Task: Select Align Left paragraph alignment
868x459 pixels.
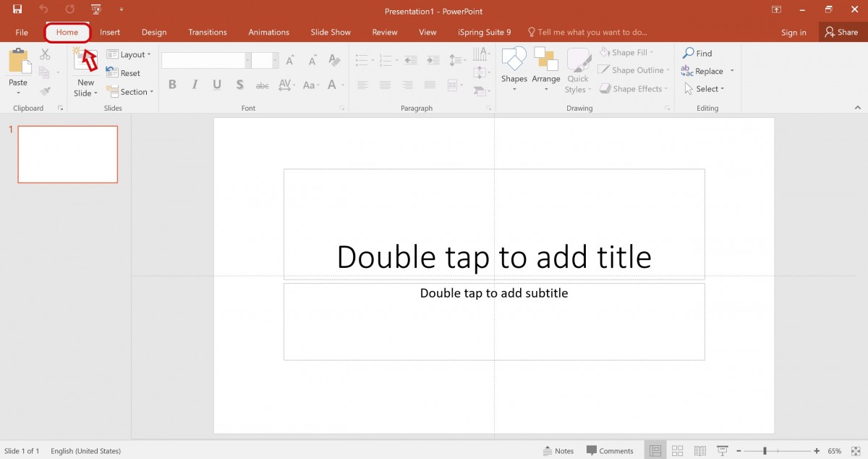Action: [362, 85]
